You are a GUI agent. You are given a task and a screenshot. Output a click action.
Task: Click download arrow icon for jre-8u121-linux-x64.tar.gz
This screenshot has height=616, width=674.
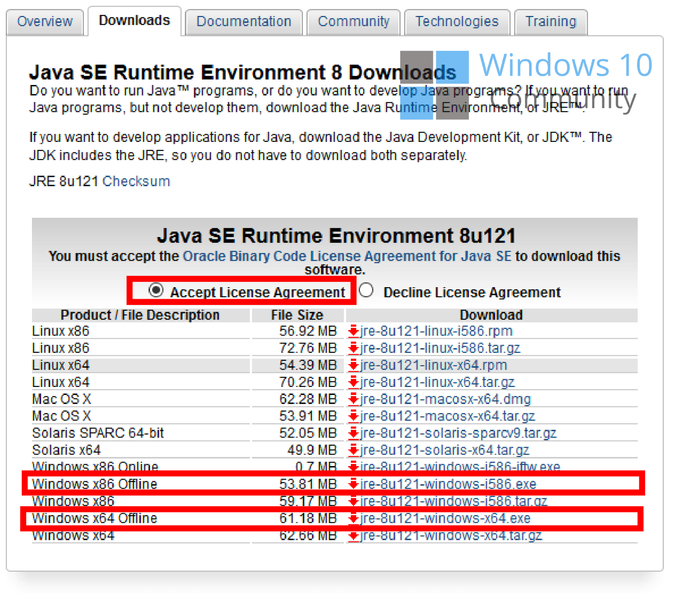click(x=353, y=382)
